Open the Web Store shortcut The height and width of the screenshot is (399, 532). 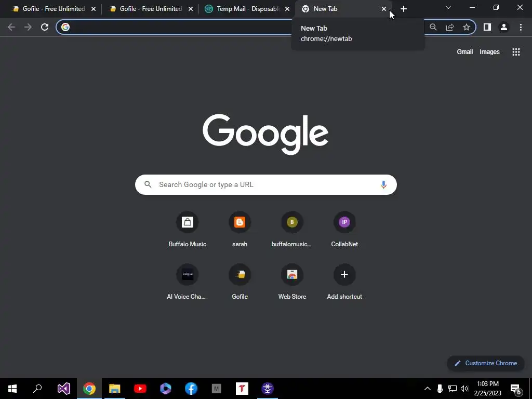pos(292,282)
